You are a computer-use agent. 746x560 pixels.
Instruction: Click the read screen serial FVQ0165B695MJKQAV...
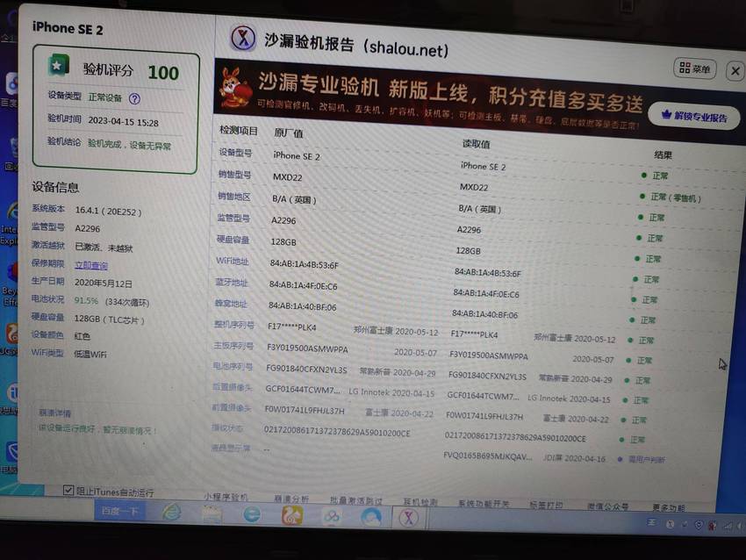488,456
